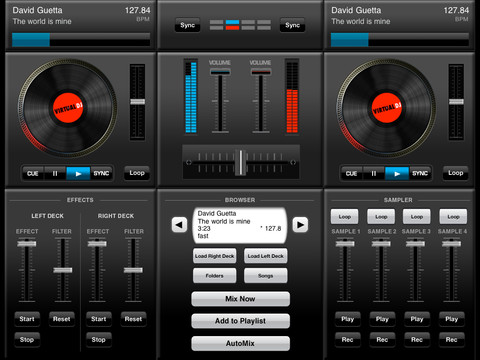480x360 pixels.
Task: Click the left deck pitch slider handle
Action: (x=137, y=102)
